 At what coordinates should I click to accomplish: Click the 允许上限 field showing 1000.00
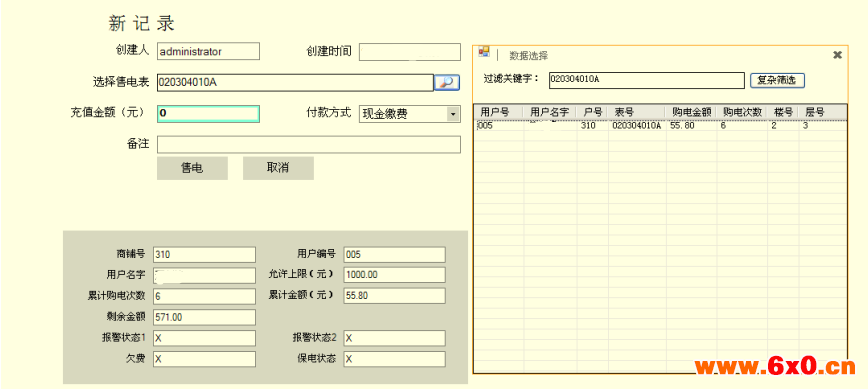395,275
